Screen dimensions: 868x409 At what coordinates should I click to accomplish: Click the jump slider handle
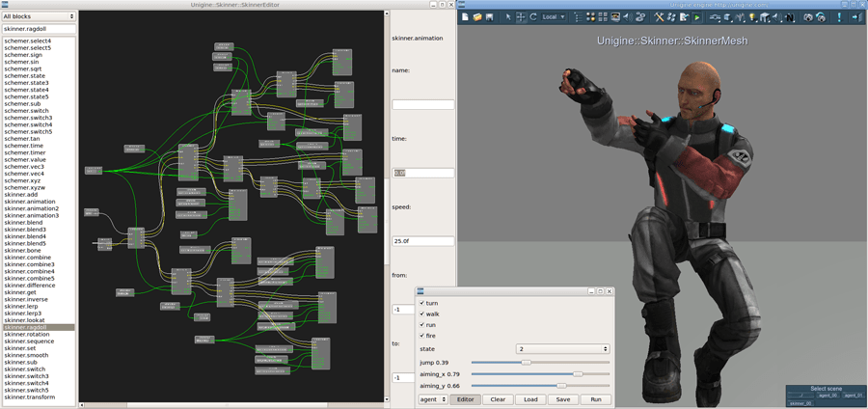point(526,362)
